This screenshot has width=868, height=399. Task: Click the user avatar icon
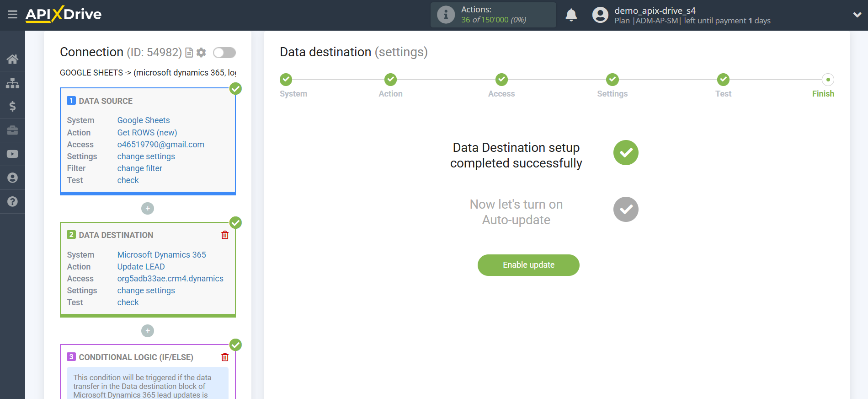click(600, 15)
